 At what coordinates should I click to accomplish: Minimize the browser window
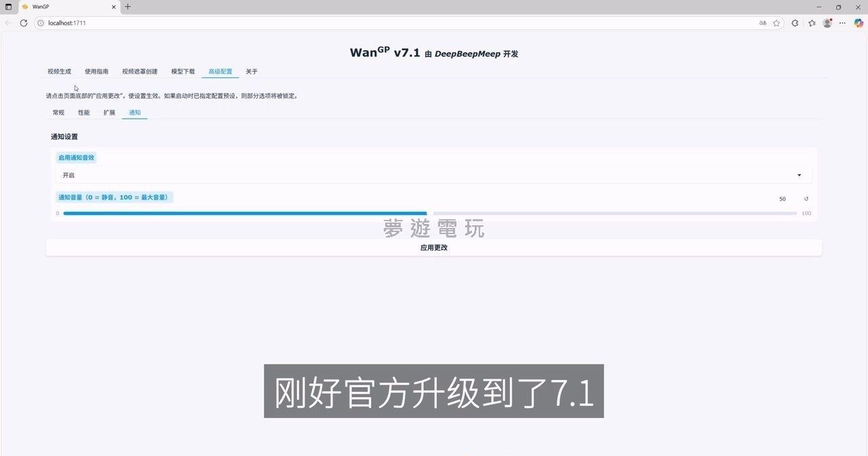pos(819,7)
